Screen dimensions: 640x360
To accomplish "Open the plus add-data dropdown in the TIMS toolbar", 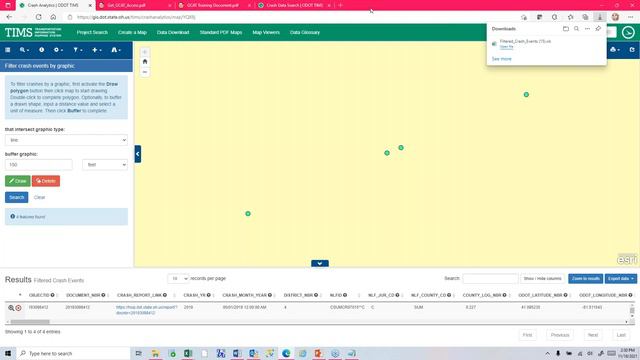I will click(x=97, y=50).
